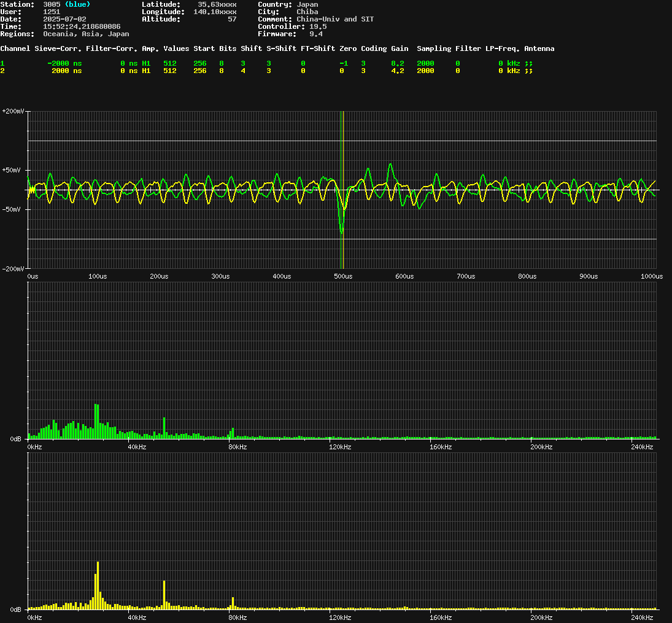672x623 pixels.
Task: Click the "Sampling" column header
Action: pos(434,48)
